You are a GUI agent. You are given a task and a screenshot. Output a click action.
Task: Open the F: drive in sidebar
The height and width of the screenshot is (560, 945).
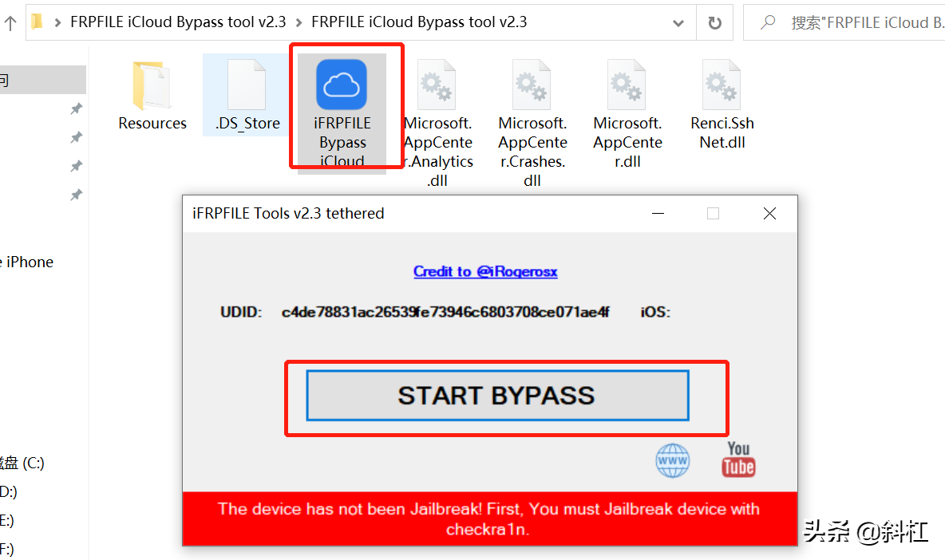click(7, 549)
